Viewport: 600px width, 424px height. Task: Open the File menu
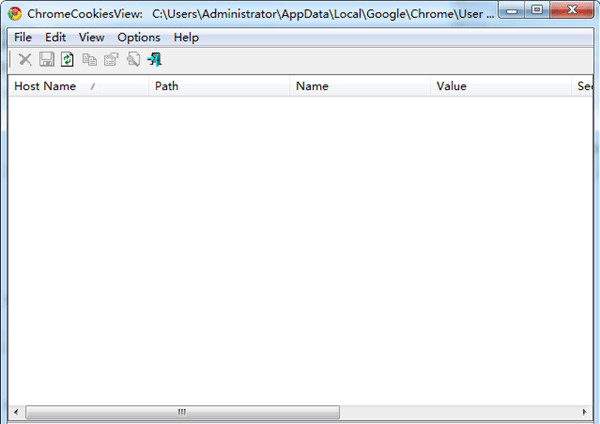click(x=23, y=37)
